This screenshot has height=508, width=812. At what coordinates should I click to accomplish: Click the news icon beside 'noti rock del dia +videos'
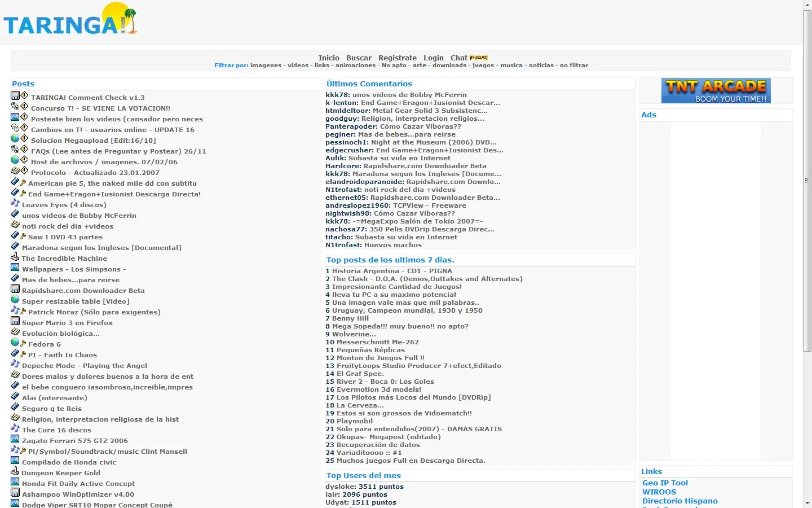click(15, 224)
